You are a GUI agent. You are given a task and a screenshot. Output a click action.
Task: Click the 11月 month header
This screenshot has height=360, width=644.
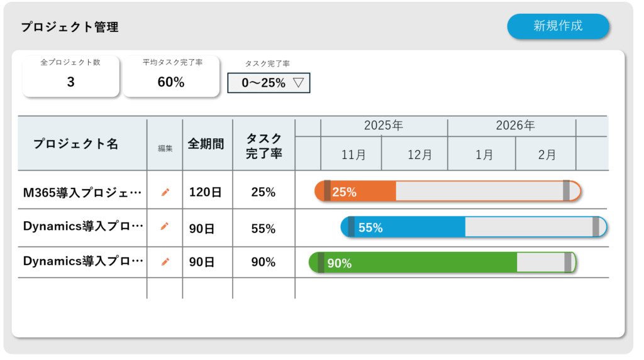353,155
